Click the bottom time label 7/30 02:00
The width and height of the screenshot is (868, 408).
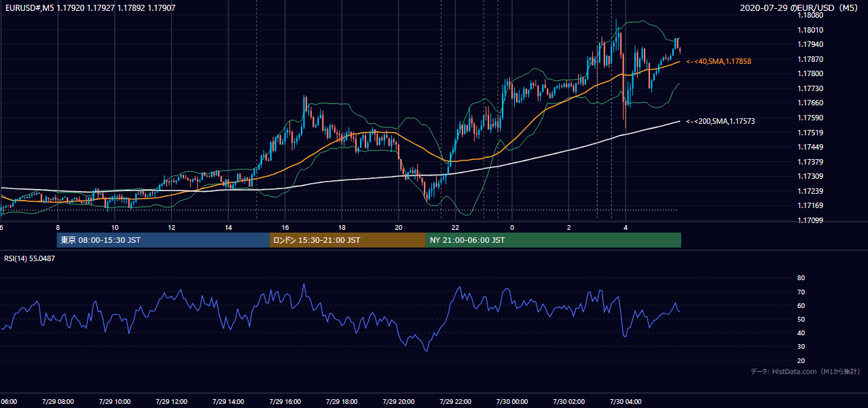[568, 401]
